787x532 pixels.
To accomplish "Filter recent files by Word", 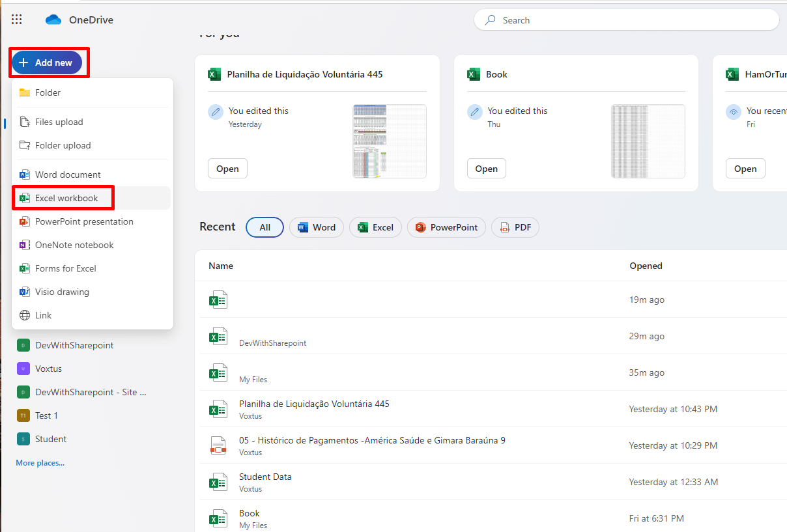I will coord(317,227).
